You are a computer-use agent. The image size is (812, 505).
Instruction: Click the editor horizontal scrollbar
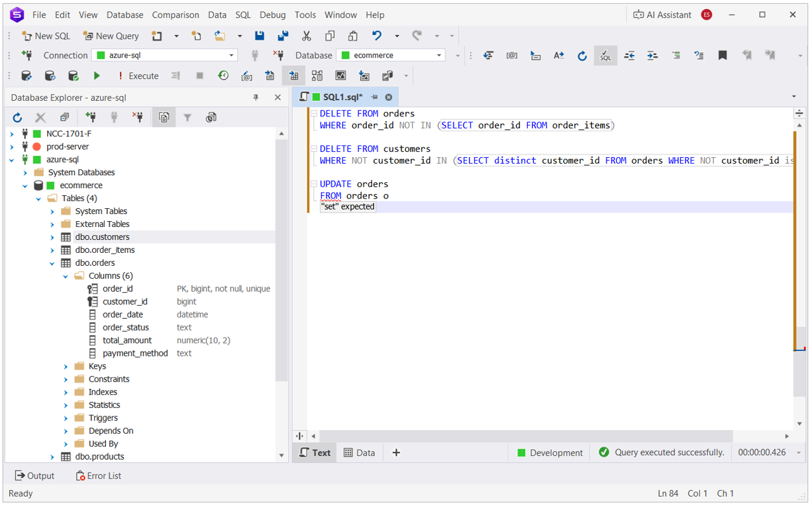pyautogui.click(x=525, y=436)
